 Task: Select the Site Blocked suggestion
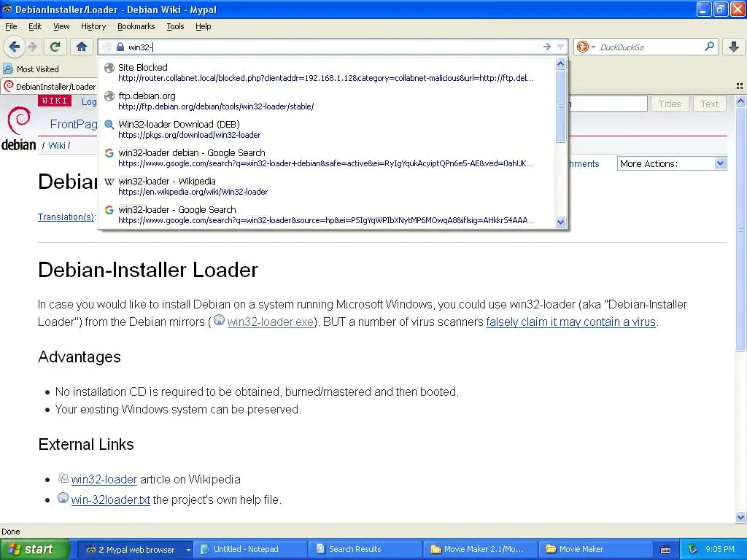click(326, 72)
